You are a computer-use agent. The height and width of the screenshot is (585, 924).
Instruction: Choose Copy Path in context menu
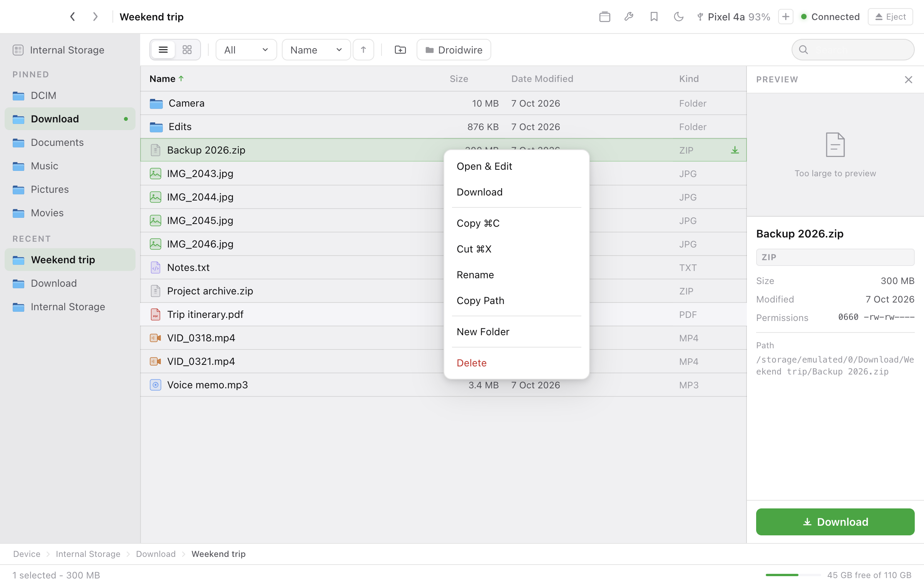(517, 301)
